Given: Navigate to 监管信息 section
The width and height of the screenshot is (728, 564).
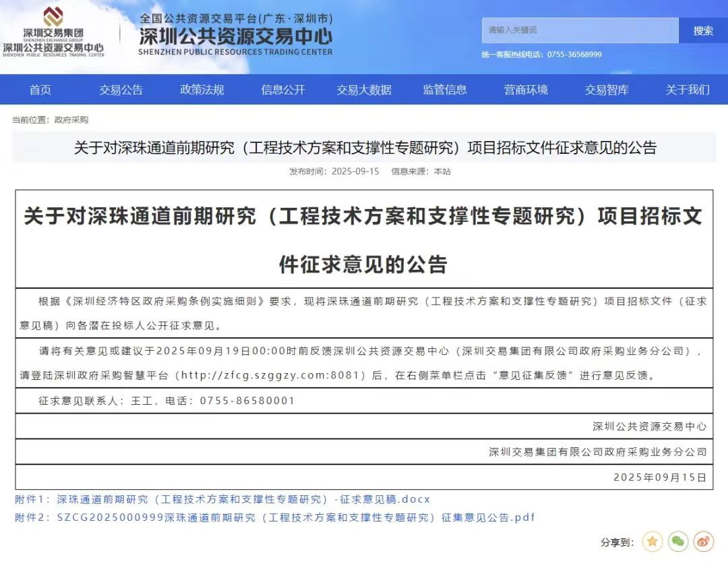Looking at the screenshot, I should pos(445,90).
